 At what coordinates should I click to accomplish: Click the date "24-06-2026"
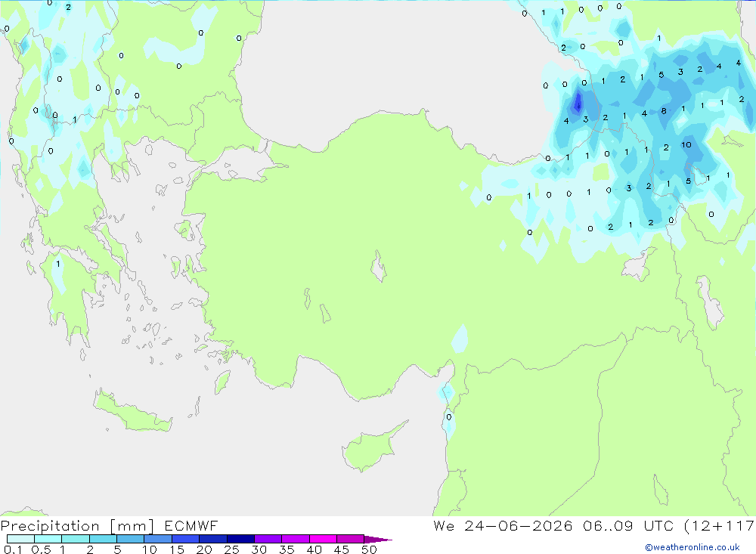tap(519, 525)
